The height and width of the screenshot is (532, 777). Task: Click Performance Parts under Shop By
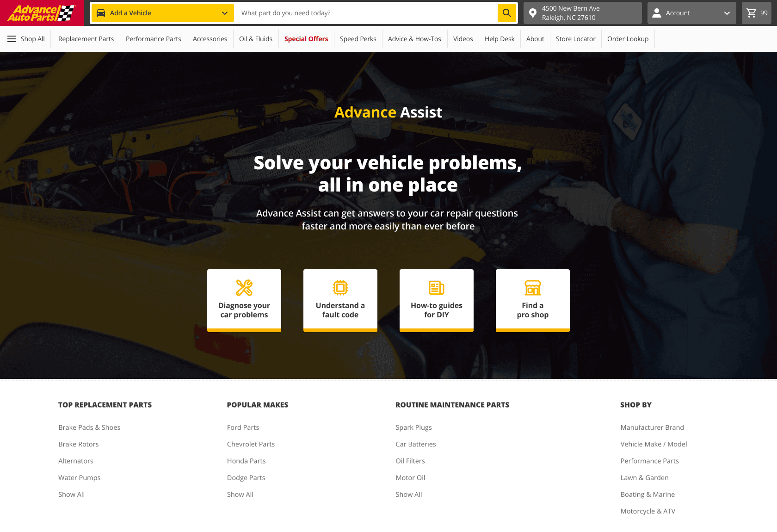(x=650, y=461)
